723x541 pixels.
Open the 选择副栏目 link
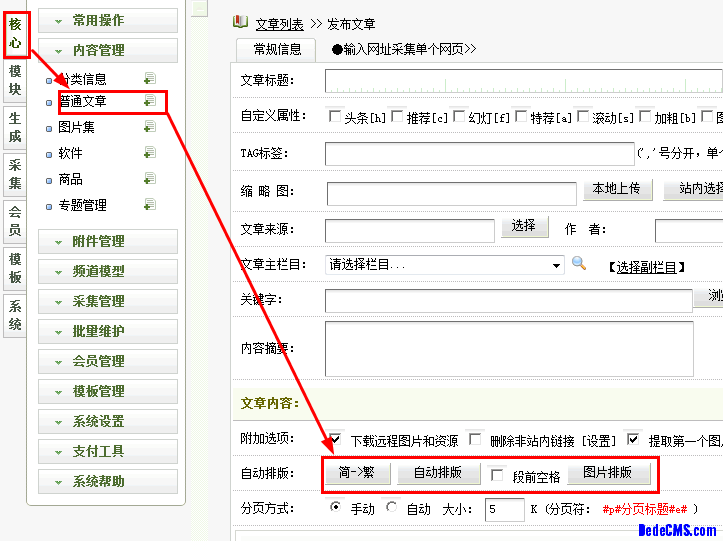coord(645,267)
